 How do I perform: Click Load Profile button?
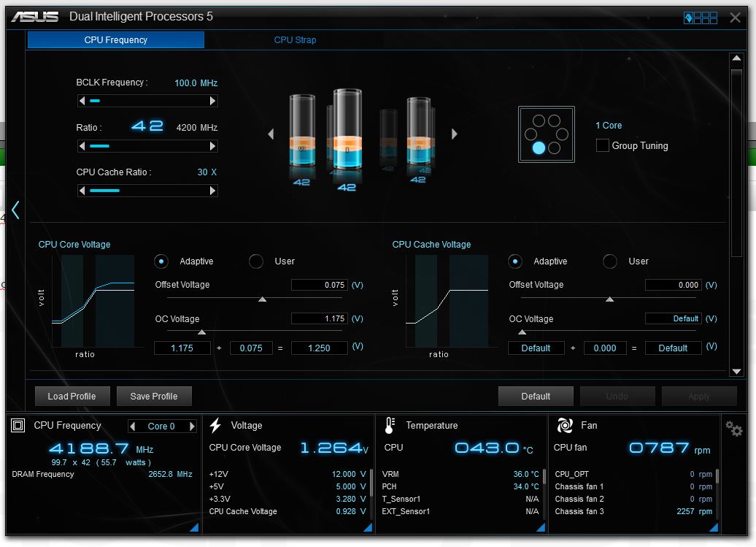[x=72, y=396]
